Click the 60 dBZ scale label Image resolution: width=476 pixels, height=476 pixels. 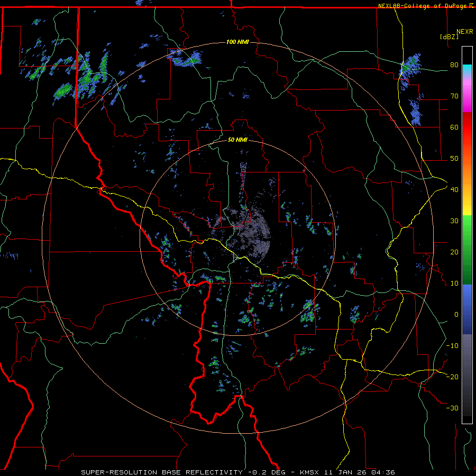click(x=454, y=127)
